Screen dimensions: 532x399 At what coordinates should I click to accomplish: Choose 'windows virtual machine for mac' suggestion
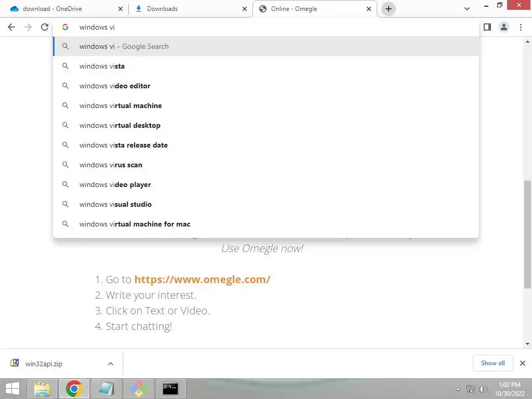[x=266, y=224]
